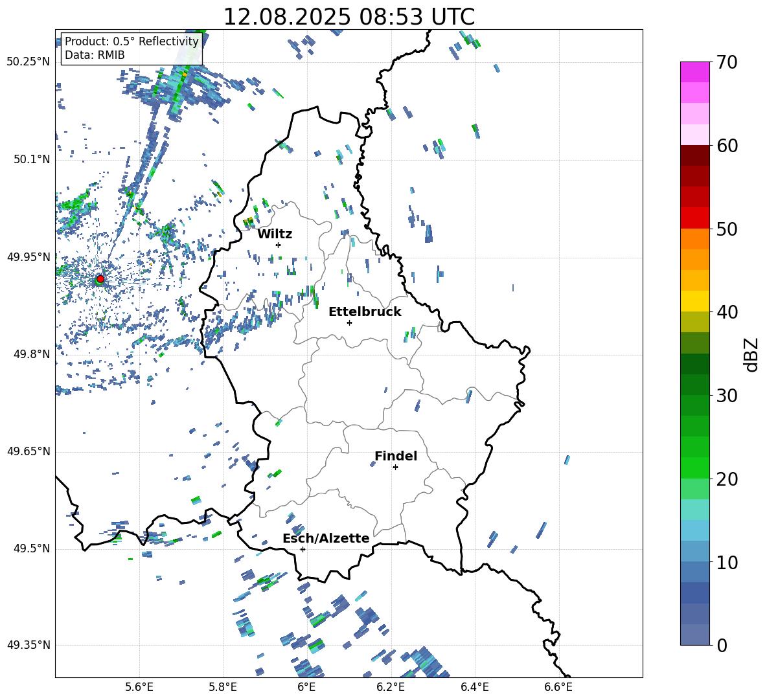Click the Product: 0.5° Reflectivity text

(132, 41)
